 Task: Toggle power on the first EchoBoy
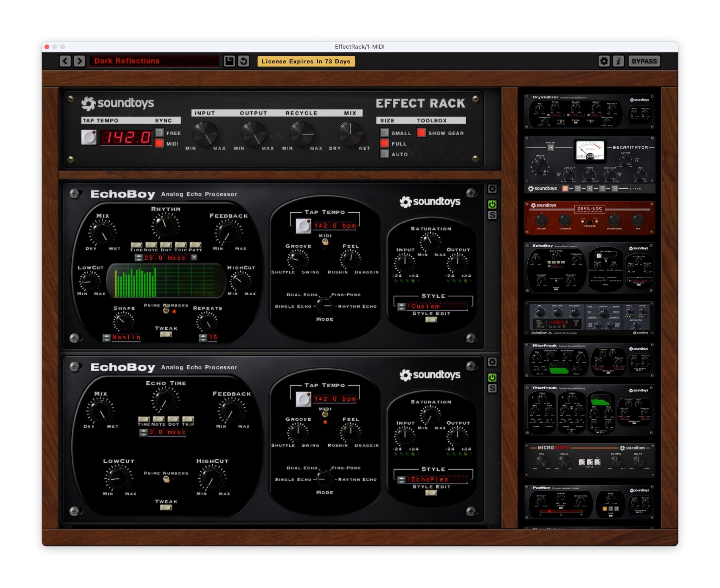click(x=492, y=204)
